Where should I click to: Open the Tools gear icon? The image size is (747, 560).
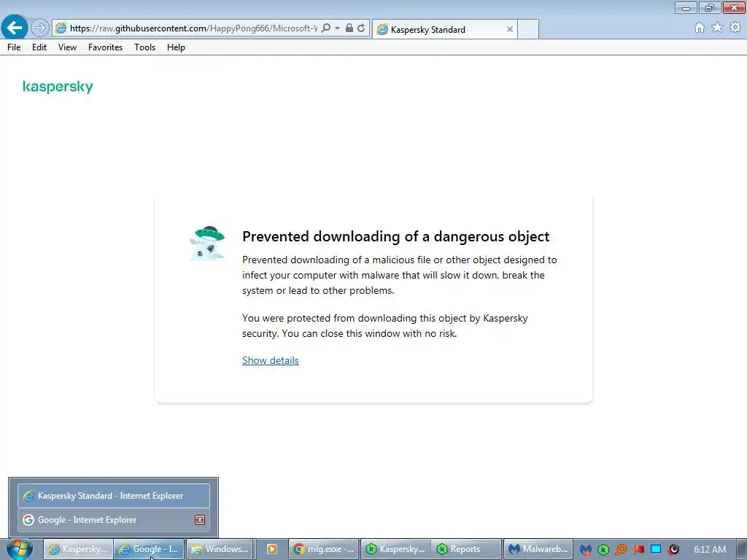(735, 28)
